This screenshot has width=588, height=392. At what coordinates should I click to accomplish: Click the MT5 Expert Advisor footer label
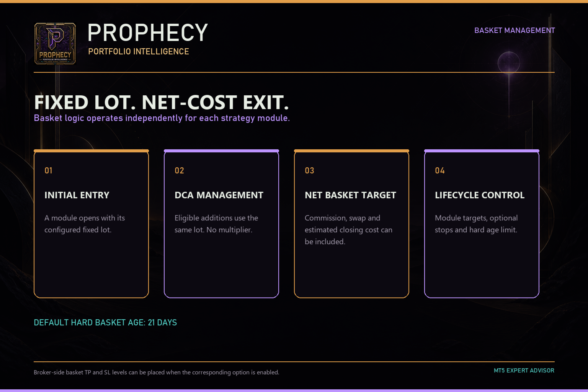coord(524,370)
